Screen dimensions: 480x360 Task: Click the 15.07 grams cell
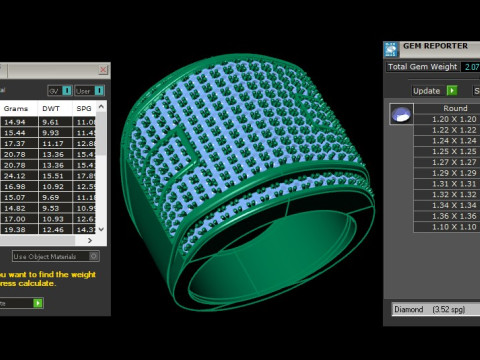pos(19,197)
